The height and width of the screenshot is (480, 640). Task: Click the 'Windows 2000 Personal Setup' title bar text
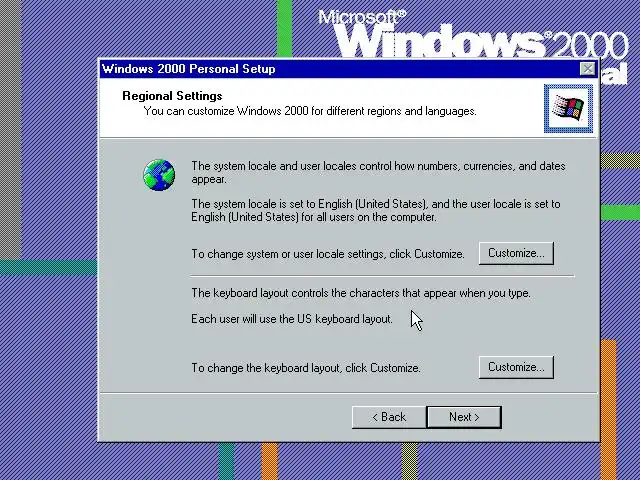click(x=189, y=69)
